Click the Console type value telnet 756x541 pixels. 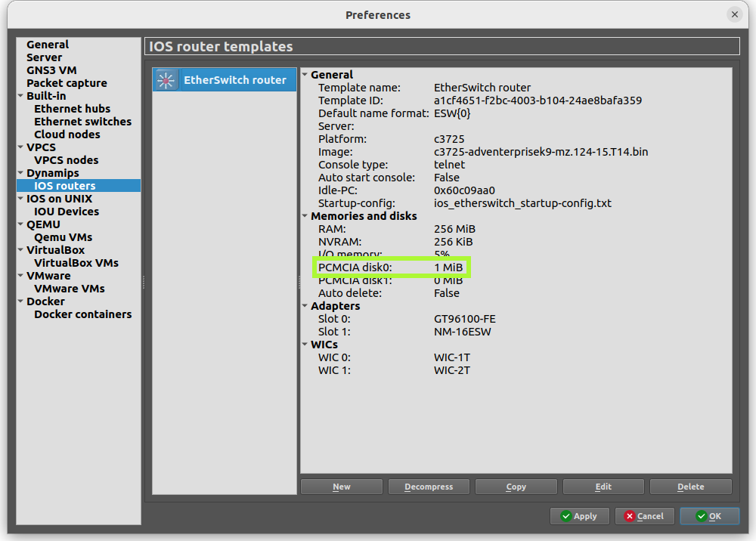click(449, 165)
